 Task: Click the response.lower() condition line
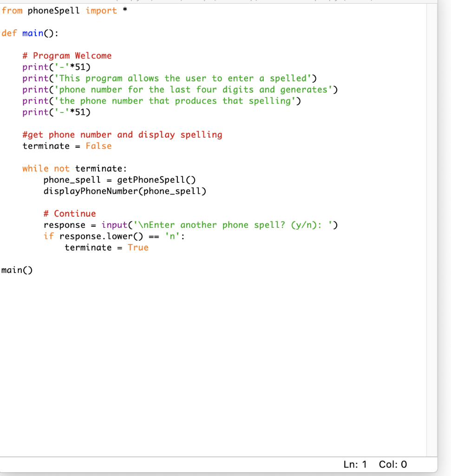coord(111,236)
